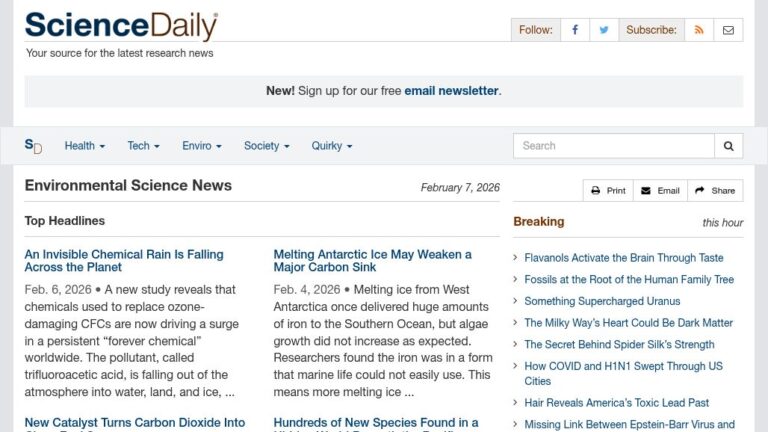Click the Twitter follow icon
The image size is (768, 432).
coord(603,30)
